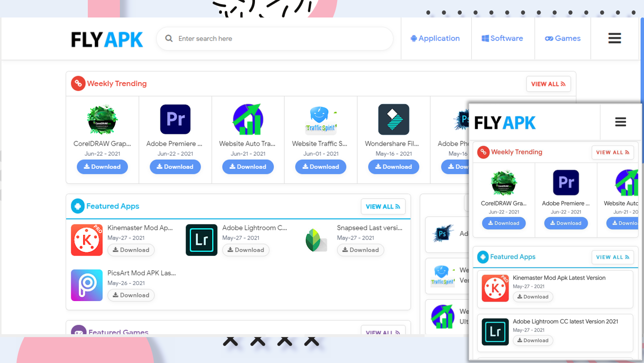Download CorelDRAW in desktop trending

pyautogui.click(x=102, y=167)
